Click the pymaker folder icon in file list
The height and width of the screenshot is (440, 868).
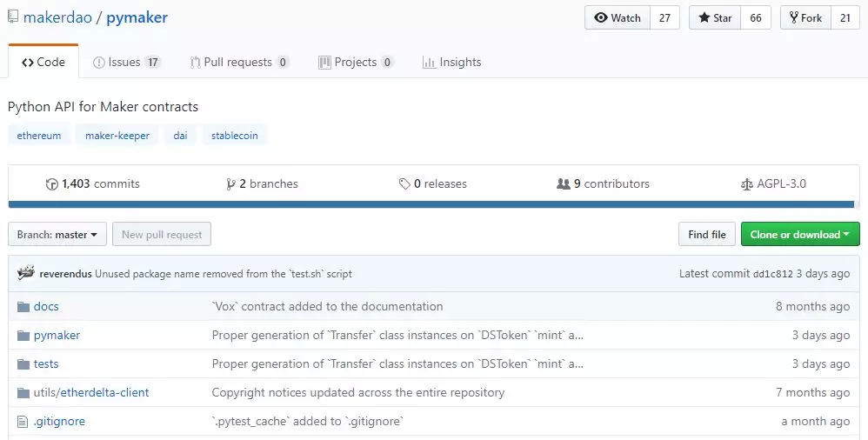pos(23,336)
